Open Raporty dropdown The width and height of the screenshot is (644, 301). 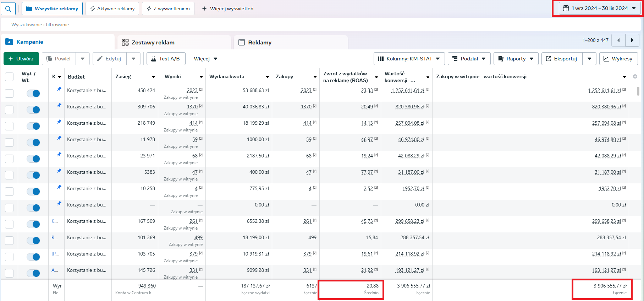[516, 59]
